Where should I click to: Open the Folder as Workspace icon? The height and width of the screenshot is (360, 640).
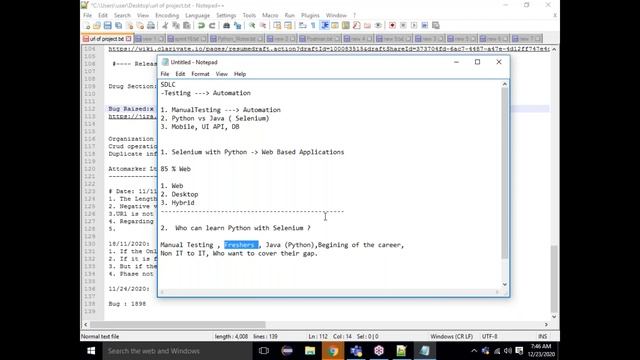pos(367,25)
